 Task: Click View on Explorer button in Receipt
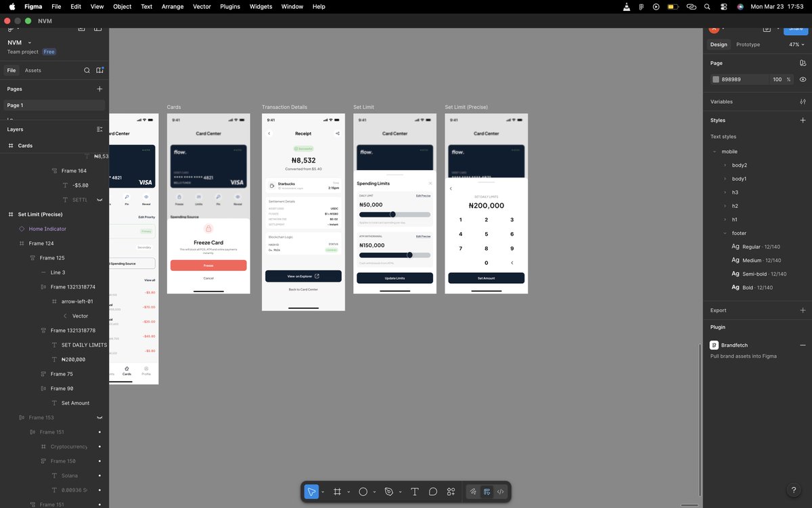point(303,276)
